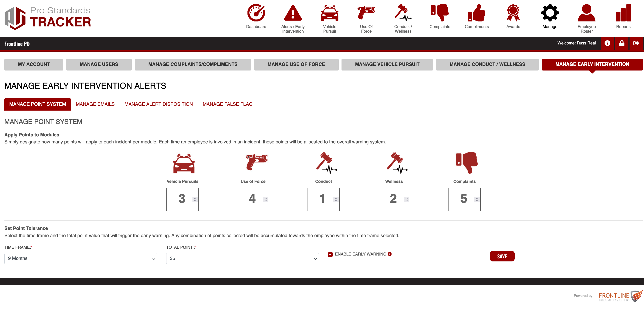Click the Complaints points stepper arrows
Viewport: 644px width, 328px height.
477,199
